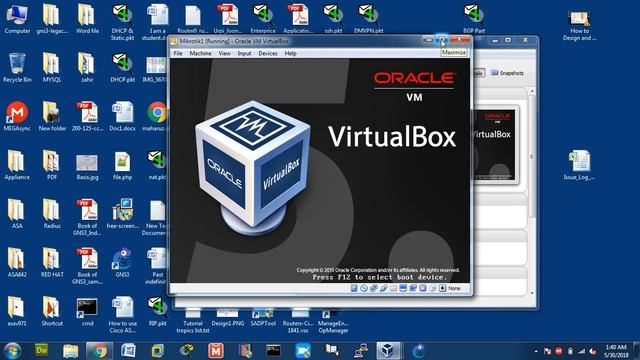
Task: Select the DMVPN.pkt desktop file
Action: click(x=368, y=19)
